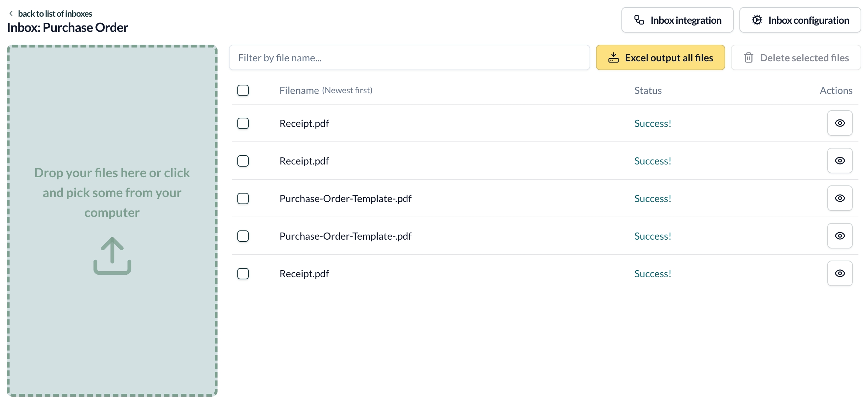Click Excel output all files button
The height and width of the screenshot is (402, 868).
point(660,57)
